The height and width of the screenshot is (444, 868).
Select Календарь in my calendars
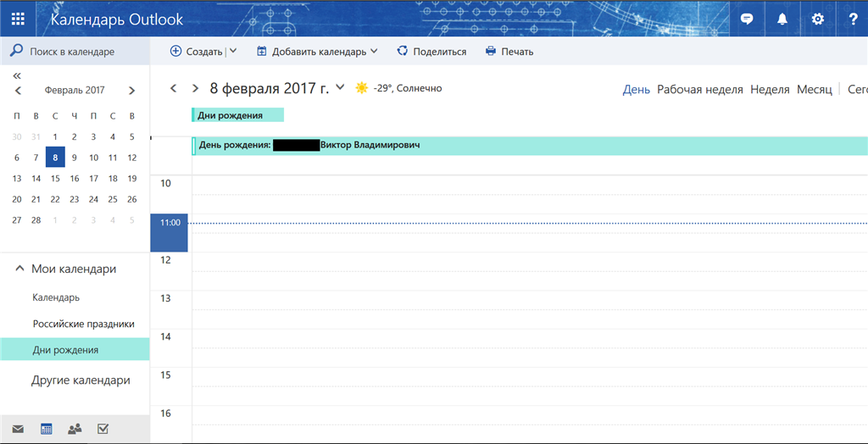click(56, 298)
